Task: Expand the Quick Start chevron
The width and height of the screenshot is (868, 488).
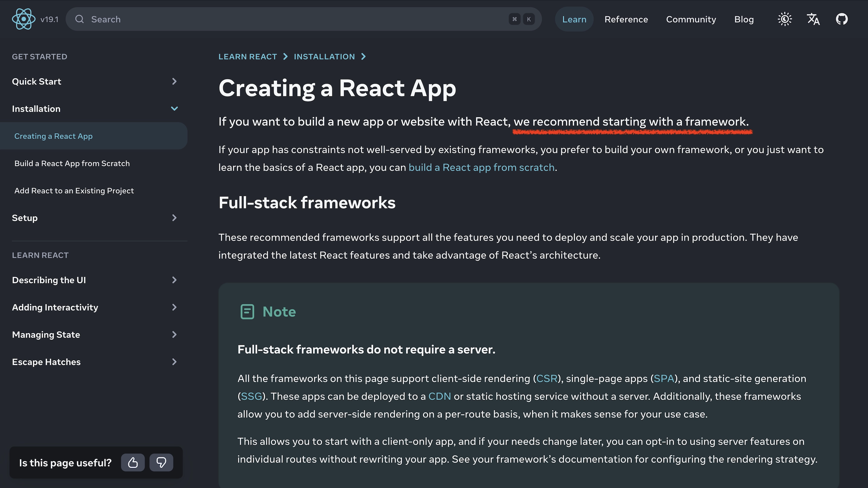Action: tap(174, 81)
